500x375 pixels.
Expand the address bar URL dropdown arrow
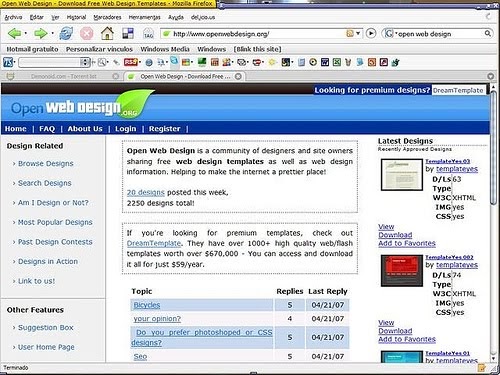(x=358, y=33)
